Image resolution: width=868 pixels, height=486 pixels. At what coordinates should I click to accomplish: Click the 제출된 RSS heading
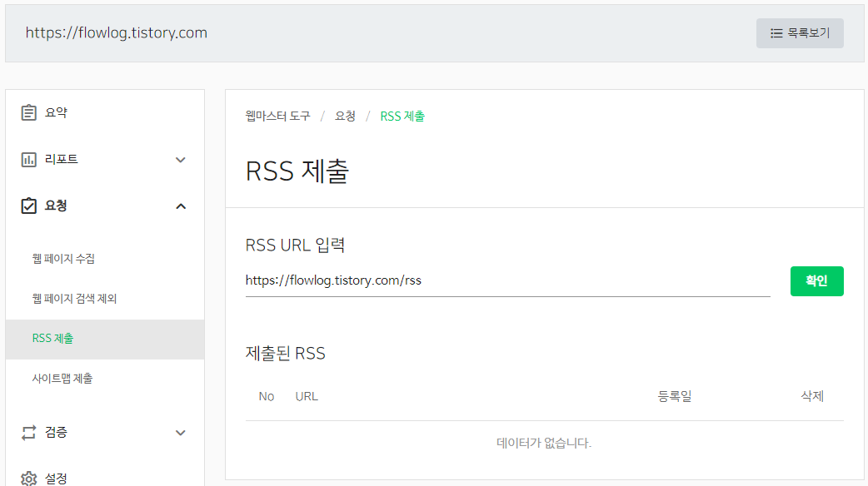coord(285,354)
